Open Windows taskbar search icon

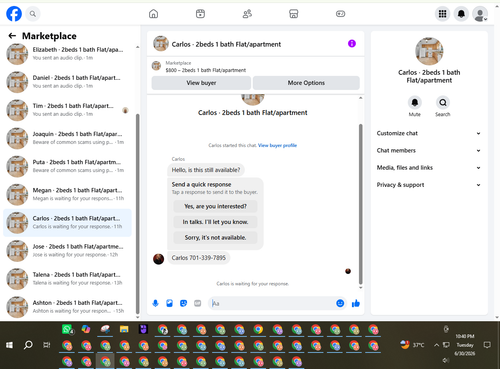coord(28,345)
